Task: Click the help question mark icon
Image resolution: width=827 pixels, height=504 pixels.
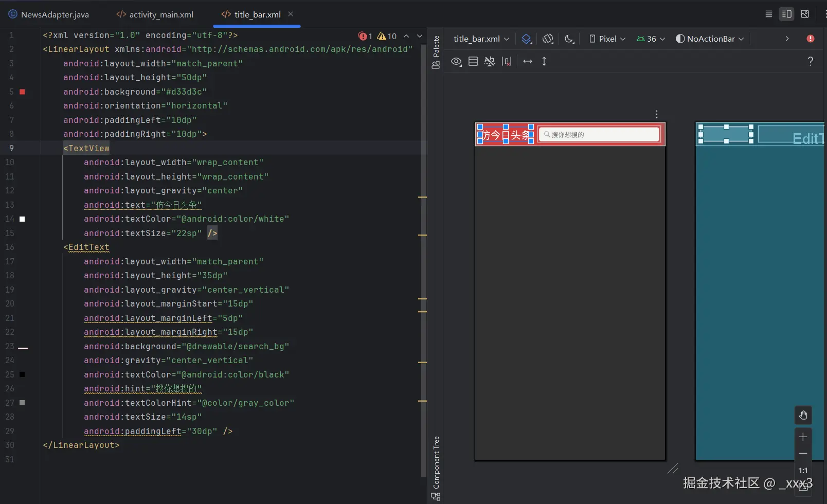Action: [x=811, y=62]
